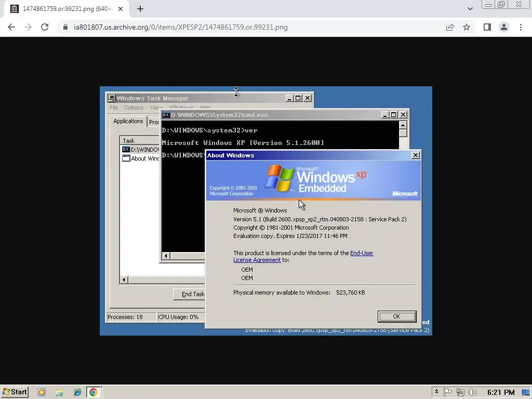Screen dimensions: 532x399
Task: Click the 6:21 PM clock
Action: pyautogui.click(x=501, y=392)
